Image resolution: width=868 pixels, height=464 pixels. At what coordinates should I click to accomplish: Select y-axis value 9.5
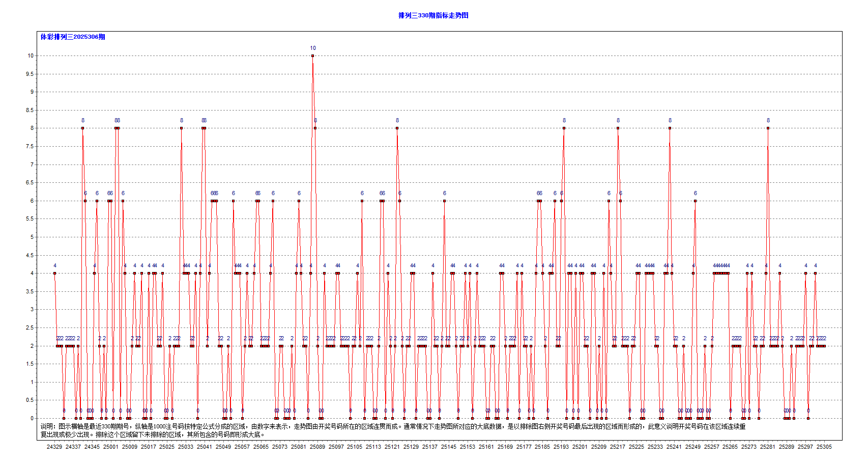click(30, 74)
